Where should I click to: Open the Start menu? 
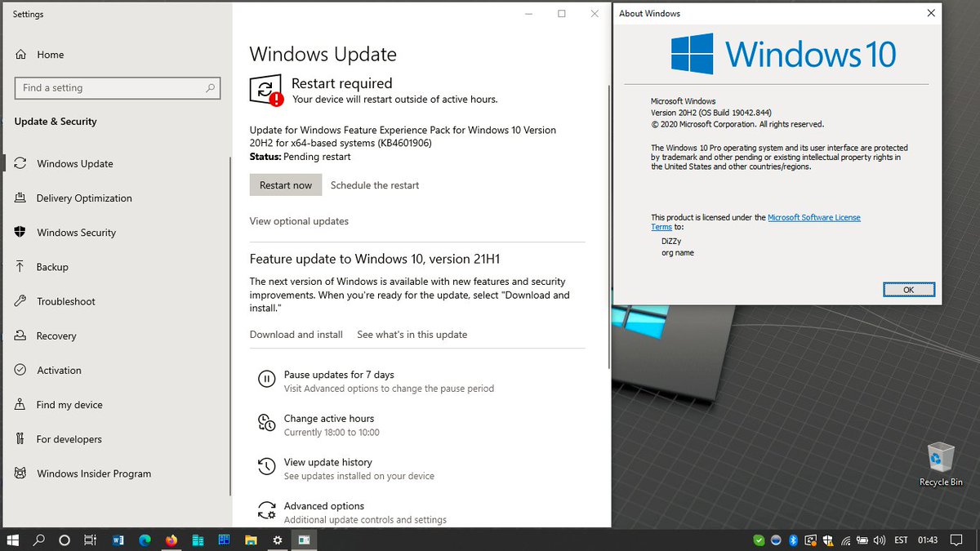(13, 540)
